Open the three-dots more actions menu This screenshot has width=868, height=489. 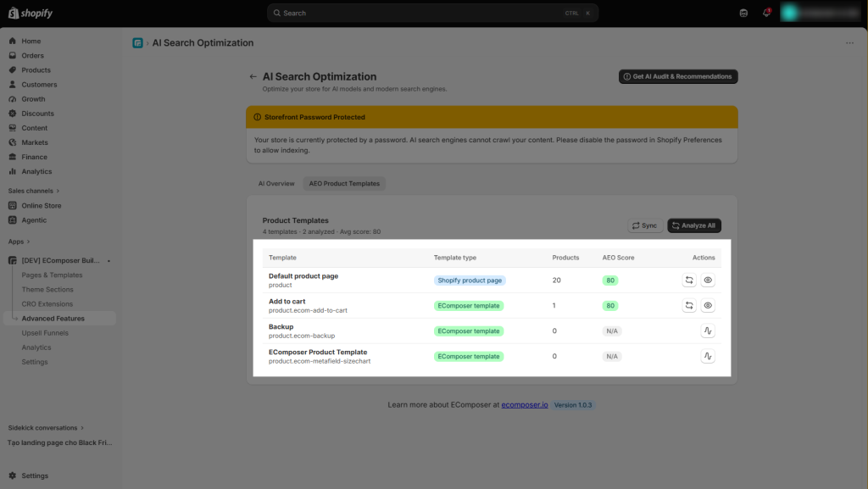[x=849, y=43]
